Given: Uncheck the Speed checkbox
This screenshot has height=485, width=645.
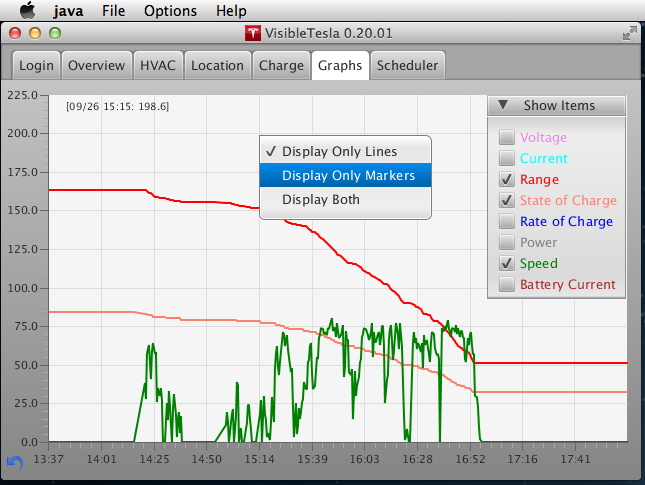Looking at the screenshot, I should tap(507, 263).
